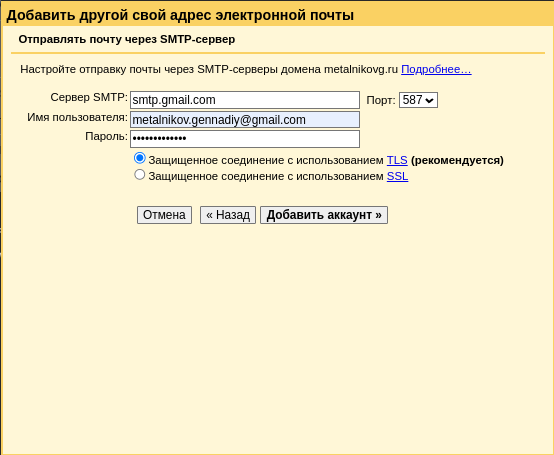
Task: Click the SMTP server field containing smtp.gmail.com
Action: point(245,100)
